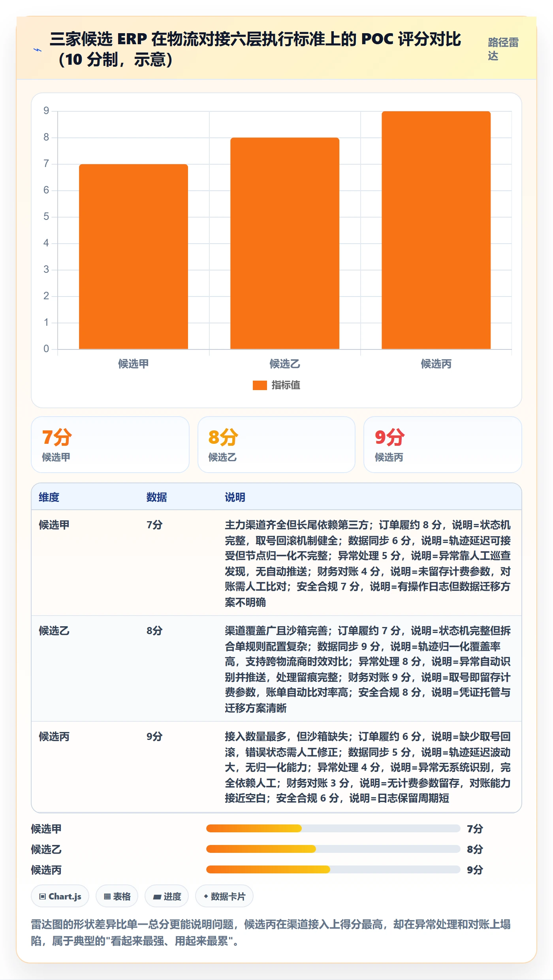The height and width of the screenshot is (980, 553).
Task: Click the description starting 主力渠道齐全
Action: (368, 563)
